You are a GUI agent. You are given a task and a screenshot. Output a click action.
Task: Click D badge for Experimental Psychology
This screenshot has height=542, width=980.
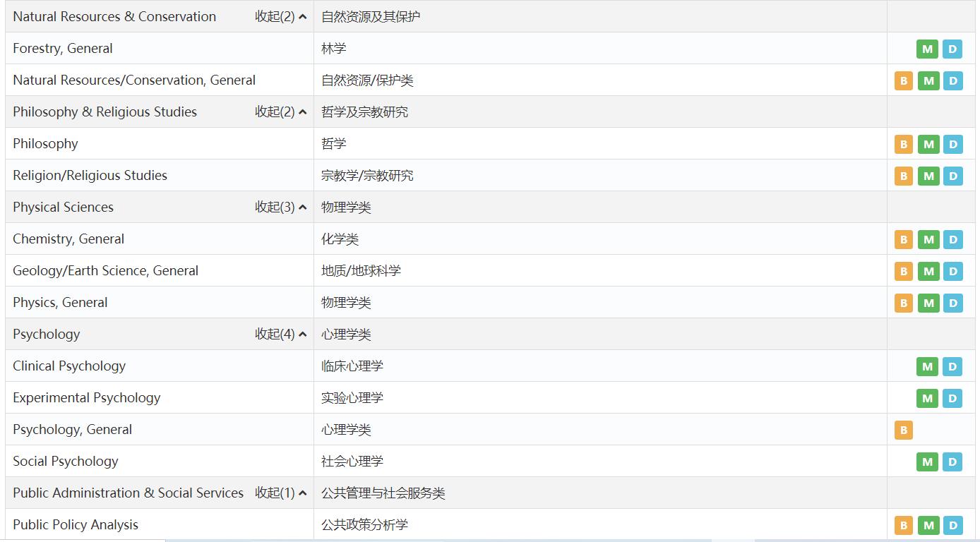pyautogui.click(x=952, y=398)
